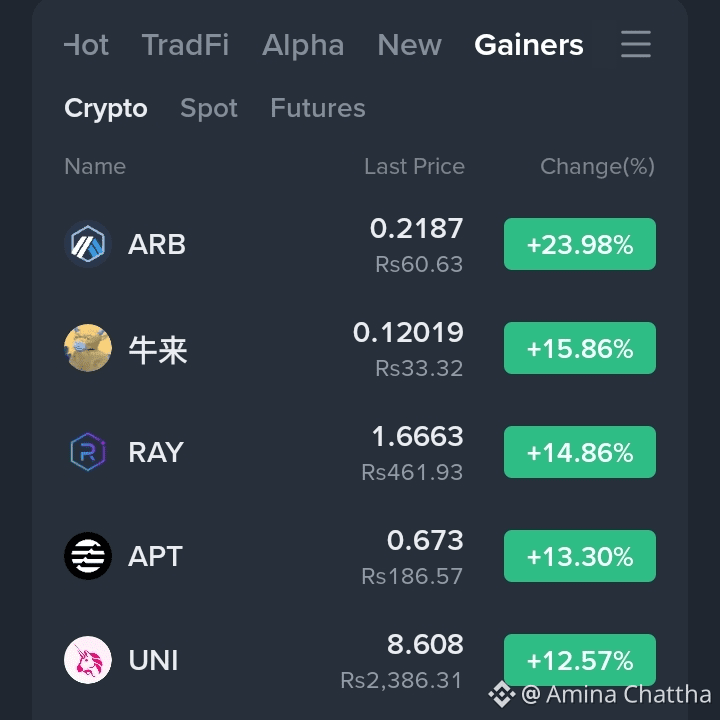The image size is (720, 720).
Task: Sort by the Name column header
Action: tap(95, 166)
